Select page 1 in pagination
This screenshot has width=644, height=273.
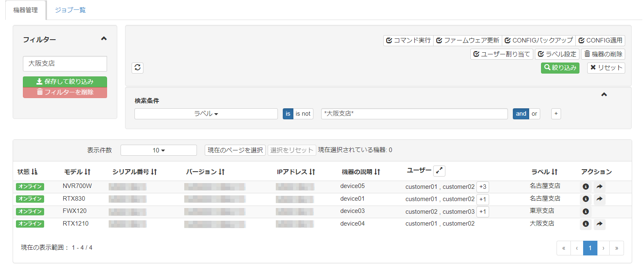point(590,248)
